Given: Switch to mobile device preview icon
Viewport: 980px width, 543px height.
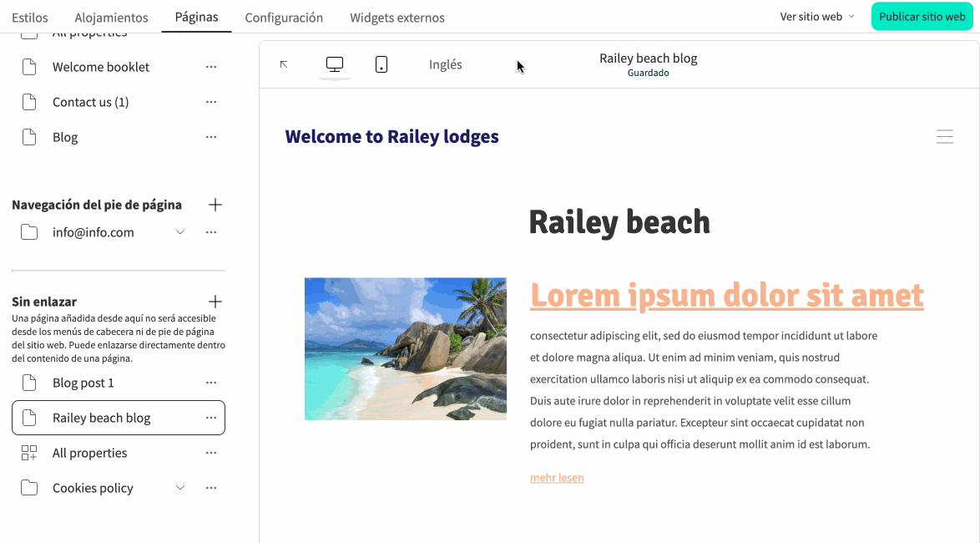Looking at the screenshot, I should [x=381, y=64].
